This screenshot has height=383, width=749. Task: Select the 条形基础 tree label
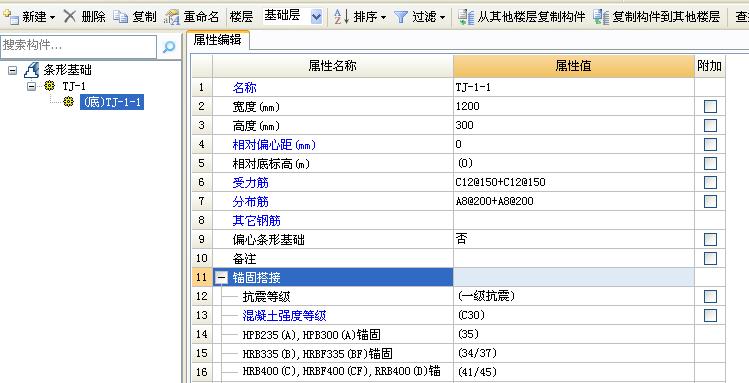tap(68, 70)
